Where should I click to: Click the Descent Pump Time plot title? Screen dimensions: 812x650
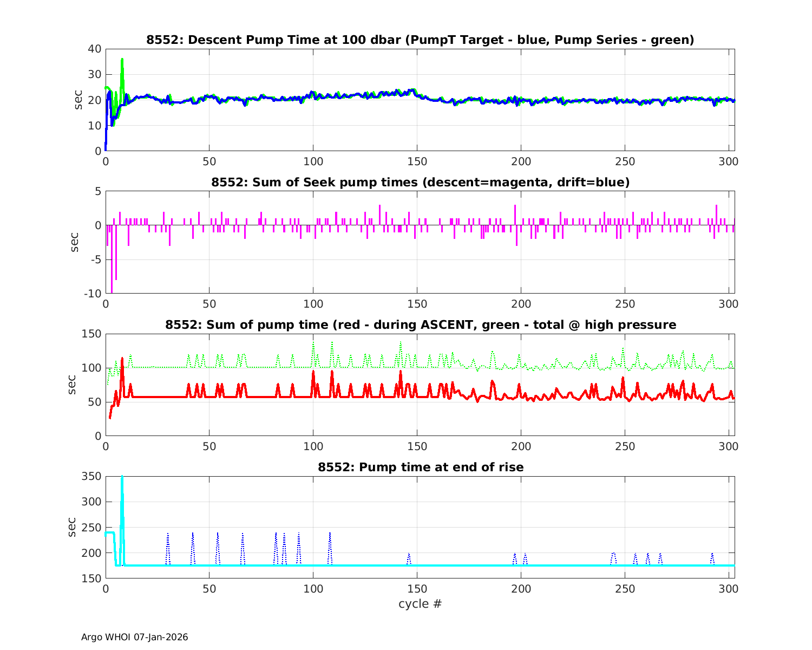click(x=420, y=40)
